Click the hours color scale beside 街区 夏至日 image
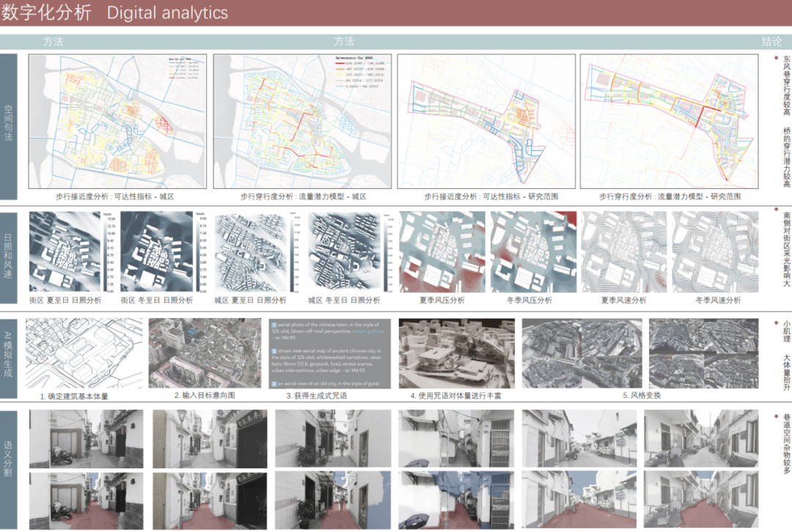792x532 pixels. click(x=110, y=252)
